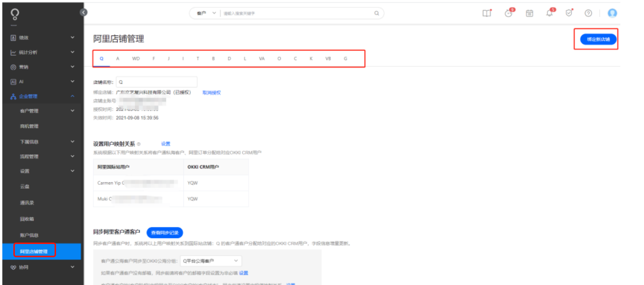Screen dimensions: 644x285
Task: Collapse the sidebar with the arrow button
Action: click(84, 12)
